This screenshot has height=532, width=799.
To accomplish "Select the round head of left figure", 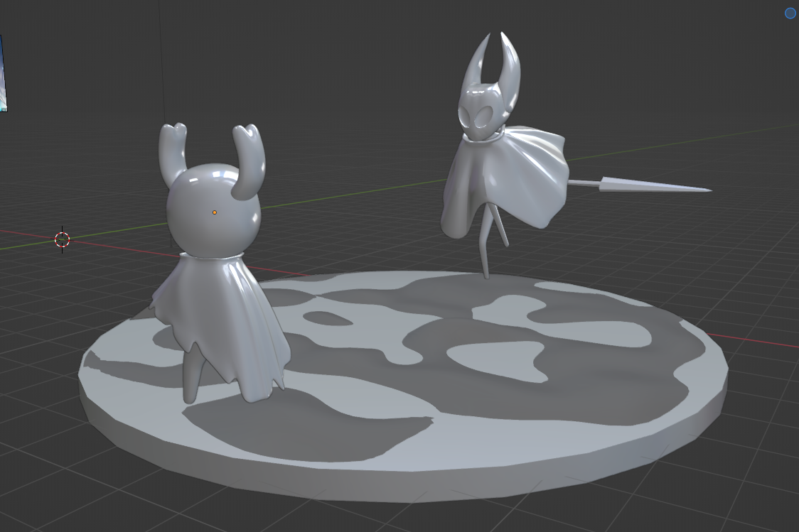I will pos(213,210).
